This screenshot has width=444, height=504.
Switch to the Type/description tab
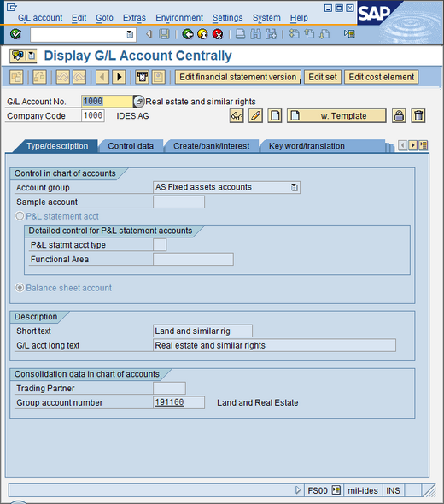[57, 146]
